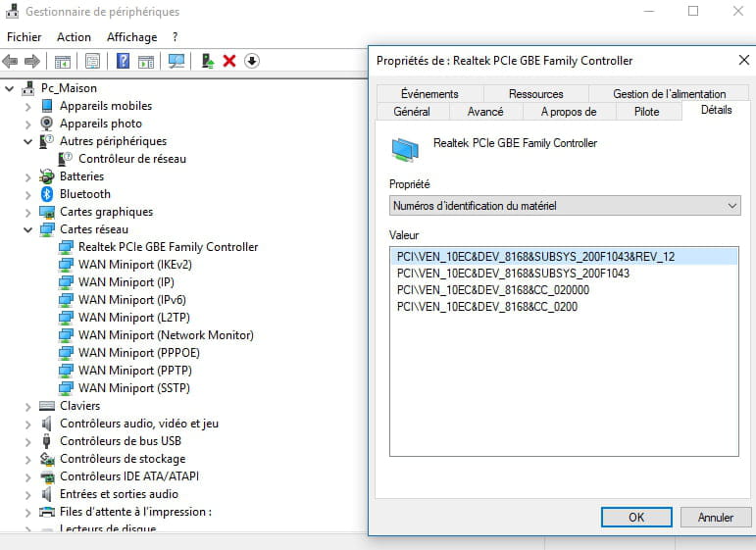Click the Pc_Maison computer icon
Screen dimensions: 756x550
[28, 88]
